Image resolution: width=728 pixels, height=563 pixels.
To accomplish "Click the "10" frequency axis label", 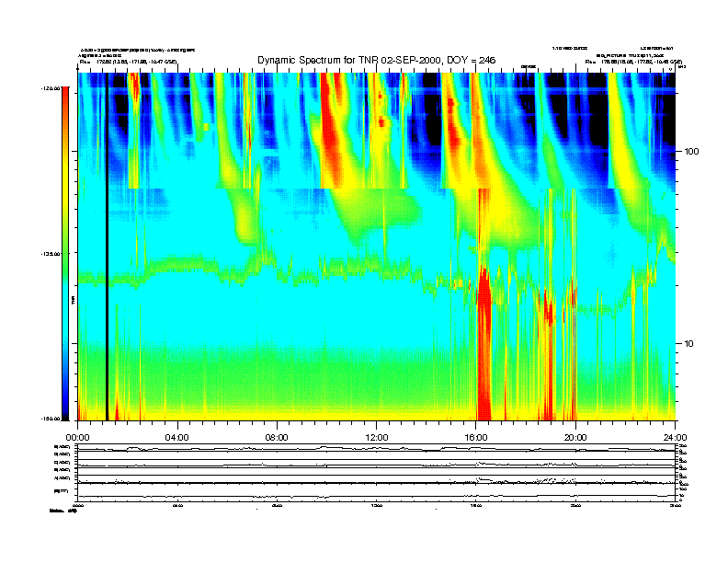I will click(689, 344).
